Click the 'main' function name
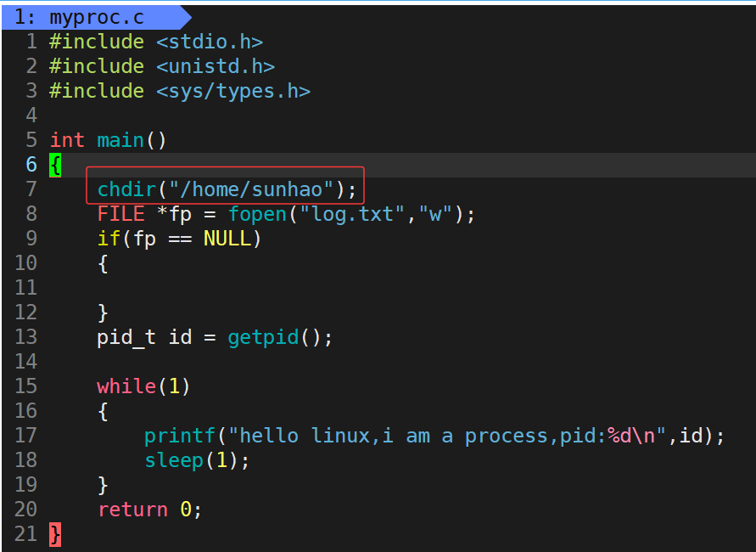 click(x=120, y=140)
